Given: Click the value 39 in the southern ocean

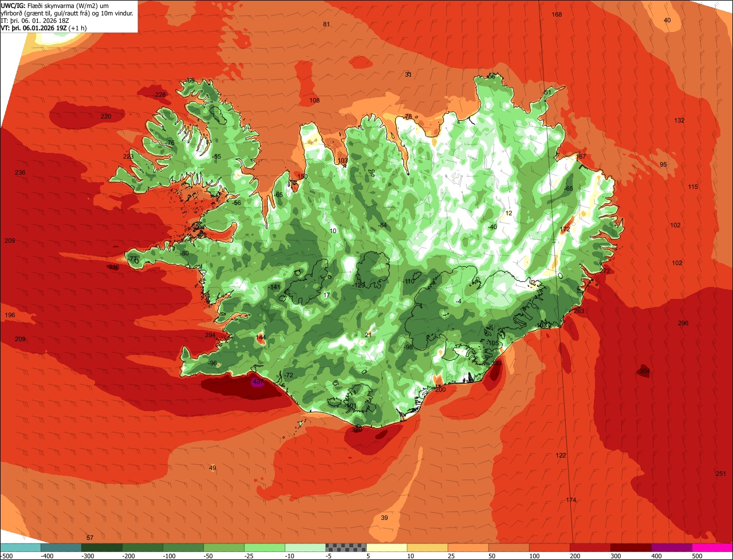Looking at the screenshot, I should tap(384, 518).
